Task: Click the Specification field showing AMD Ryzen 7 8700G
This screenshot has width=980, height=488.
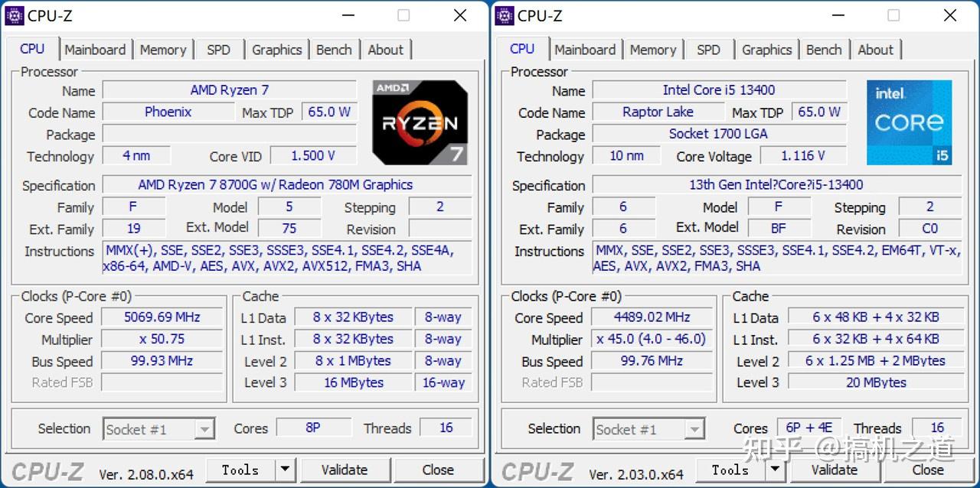Action: 291,184
